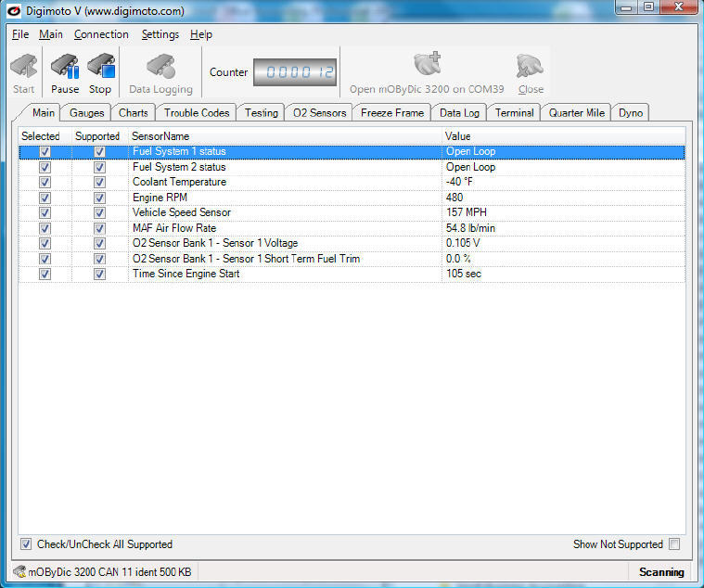The width and height of the screenshot is (704, 588).
Task: Expand the Settings menu
Action: coord(160,34)
